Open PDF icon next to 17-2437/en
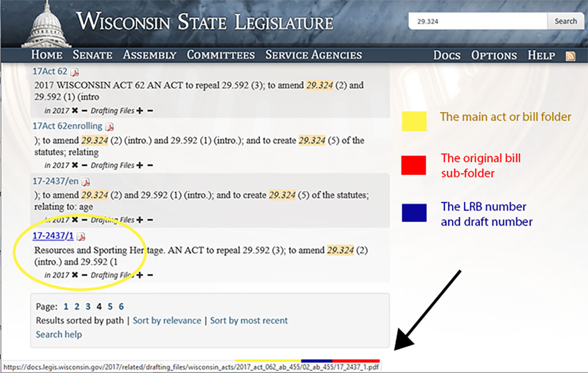The height and width of the screenshot is (373, 588). click(86, 182)
